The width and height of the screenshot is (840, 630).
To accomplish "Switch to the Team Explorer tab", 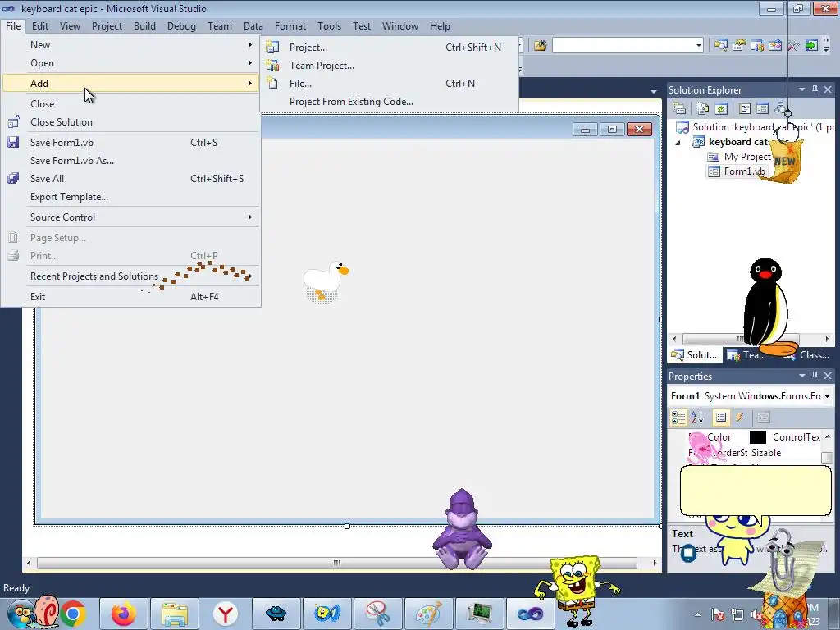I will pyautogui.click(x=748, y=355).
